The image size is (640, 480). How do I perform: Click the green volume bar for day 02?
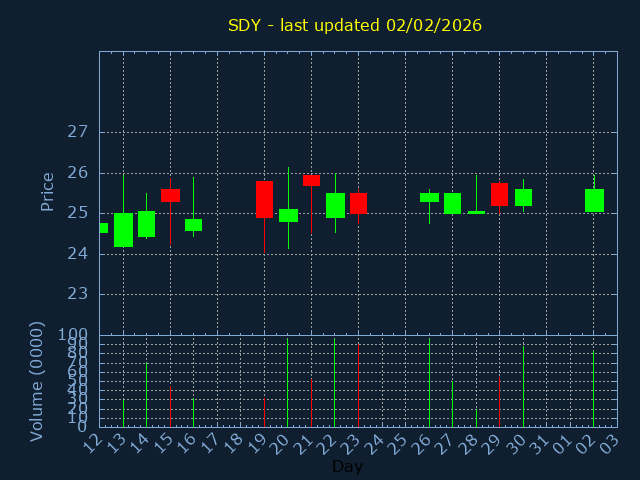593,389
